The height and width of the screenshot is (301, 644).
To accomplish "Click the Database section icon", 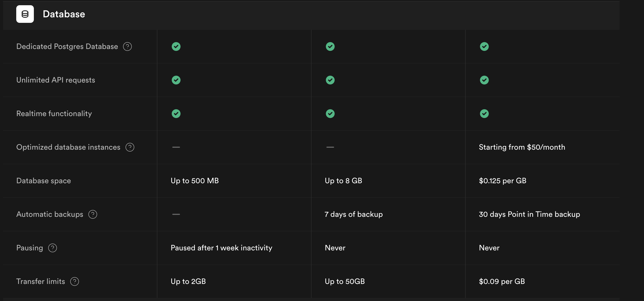I will (x=25, y=14).
